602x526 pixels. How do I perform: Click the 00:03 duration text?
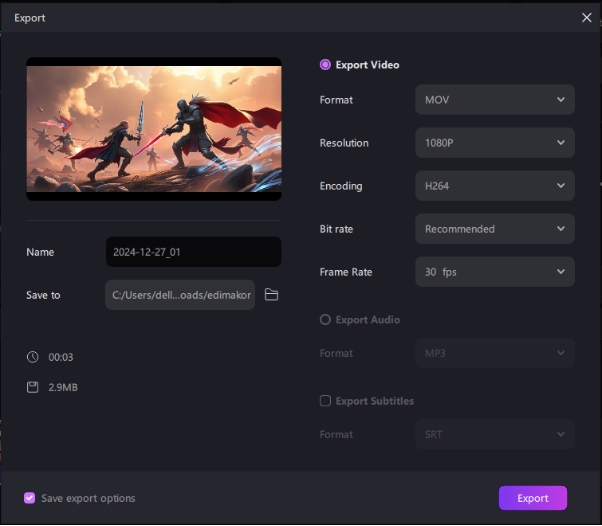pos(61,357)
